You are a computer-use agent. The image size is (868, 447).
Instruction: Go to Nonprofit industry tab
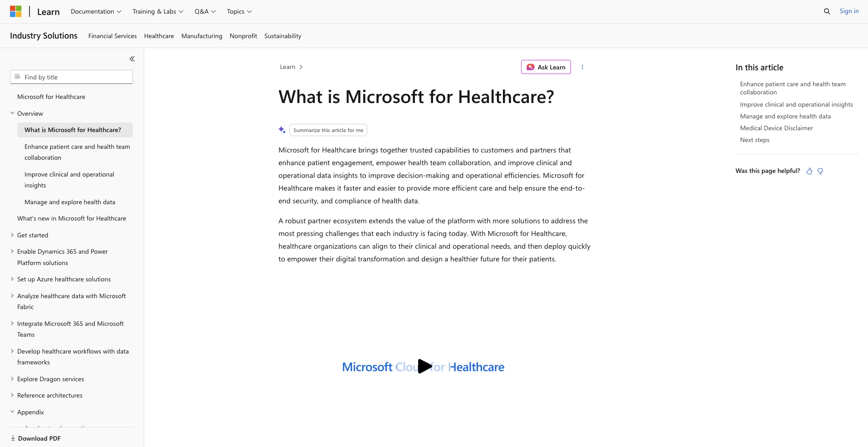(x=244, y=36)
